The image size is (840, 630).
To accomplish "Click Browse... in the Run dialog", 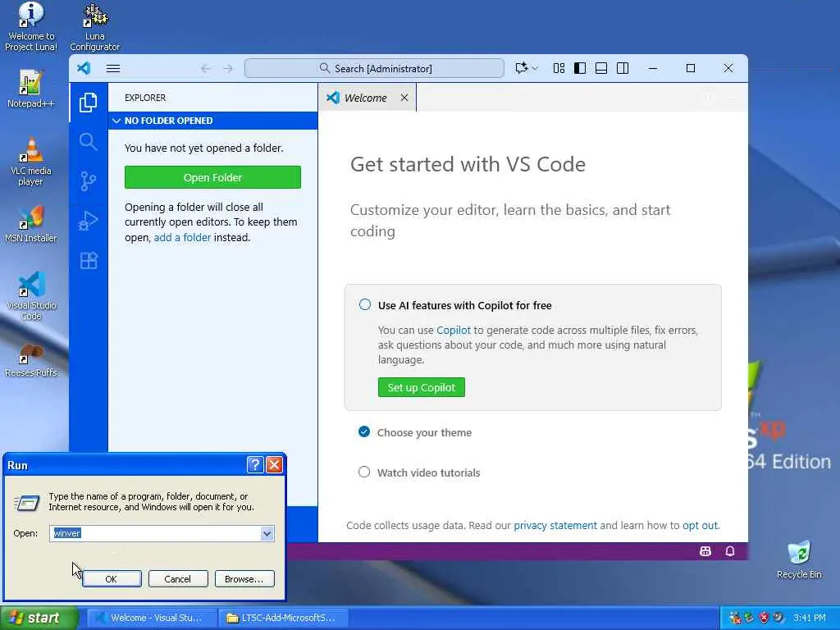I will click(x=244, y=579).
